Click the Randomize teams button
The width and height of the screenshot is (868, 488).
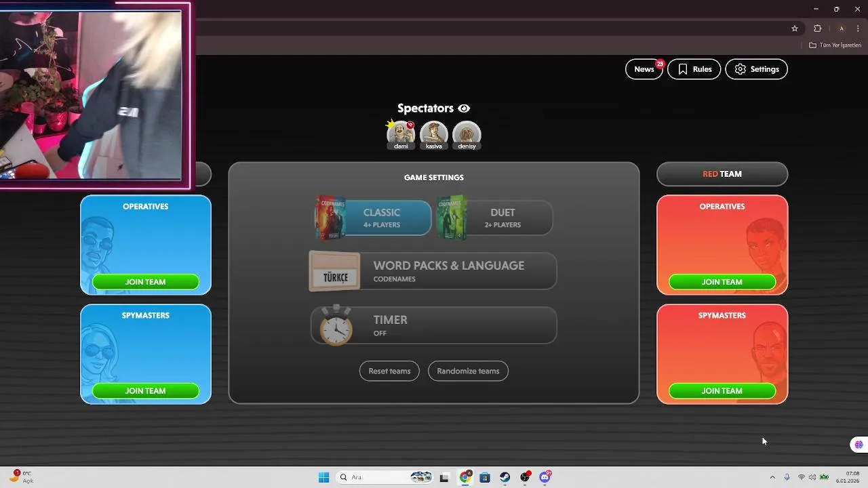pyautogui.click(x=468, y=371)
